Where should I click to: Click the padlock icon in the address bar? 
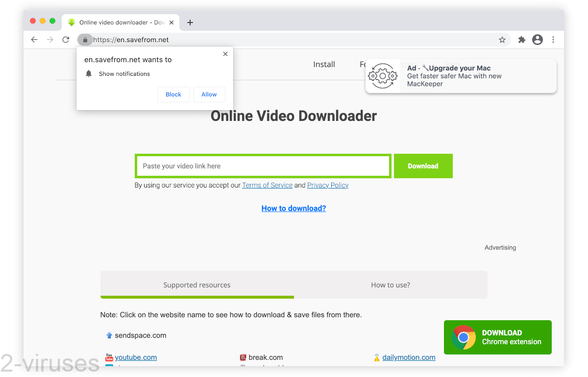[x=85, y=40]
